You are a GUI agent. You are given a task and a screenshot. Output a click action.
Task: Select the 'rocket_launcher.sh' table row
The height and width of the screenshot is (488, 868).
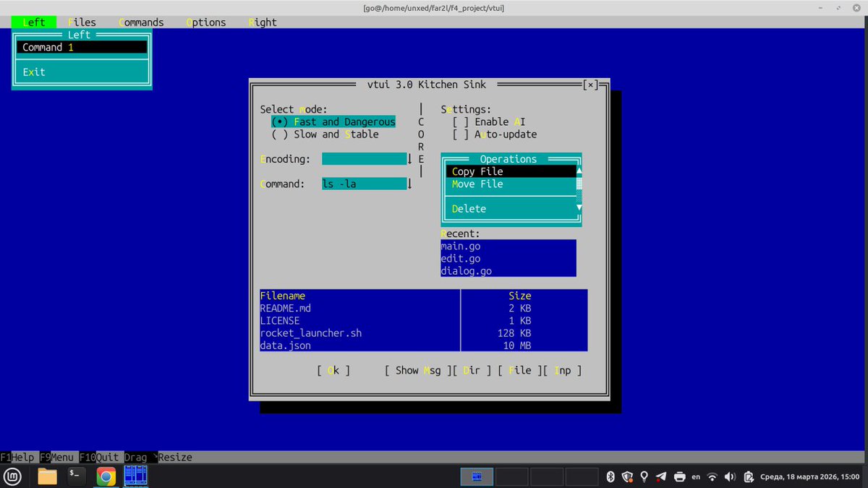click(x=424, y=333)
